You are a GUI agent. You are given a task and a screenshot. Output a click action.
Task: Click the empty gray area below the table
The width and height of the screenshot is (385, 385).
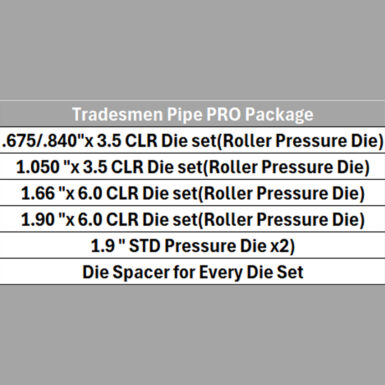click(x=192, y=335)
